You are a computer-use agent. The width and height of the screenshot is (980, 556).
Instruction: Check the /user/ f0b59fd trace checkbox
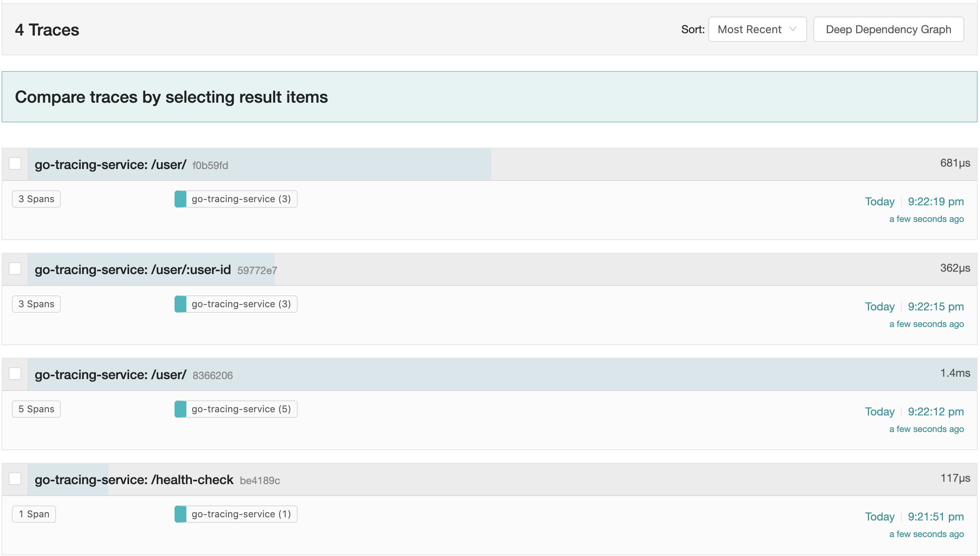pos(15,163)
